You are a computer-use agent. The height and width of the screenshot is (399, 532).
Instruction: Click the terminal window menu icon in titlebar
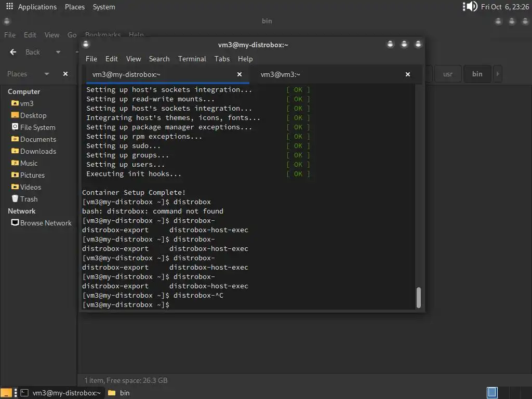(86, 44)
